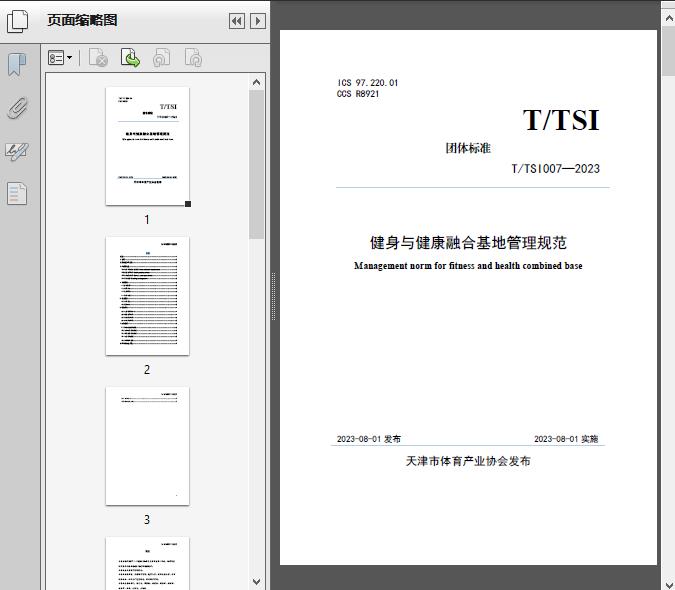675x590 pixels.
Task: Select page 1 thumbnail
Action: 147,146
